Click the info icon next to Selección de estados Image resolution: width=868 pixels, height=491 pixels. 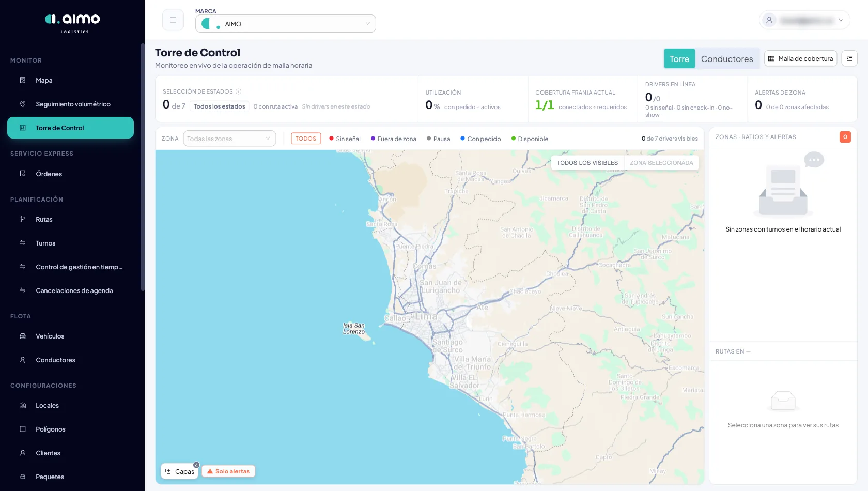coord(239,91)
